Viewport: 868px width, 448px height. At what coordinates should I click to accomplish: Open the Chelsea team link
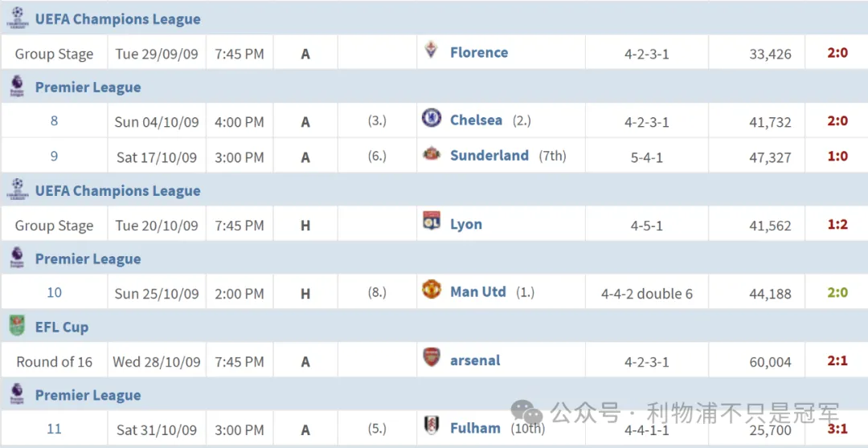pos(476,120)
